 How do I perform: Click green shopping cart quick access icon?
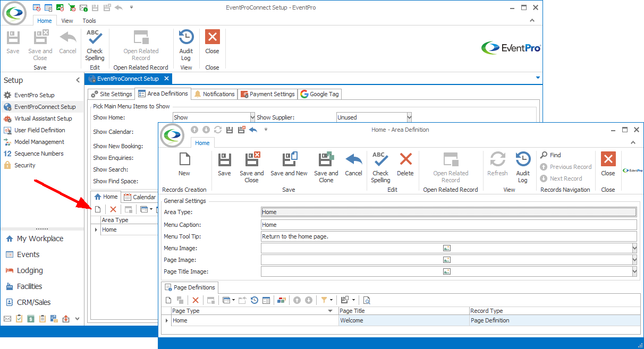coord(72,7)
